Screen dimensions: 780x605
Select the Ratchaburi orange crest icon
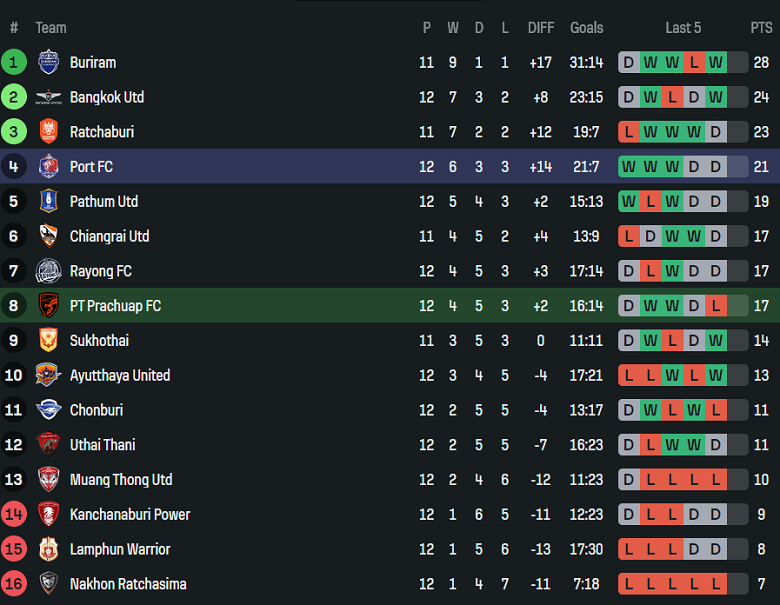coord(48,132)
